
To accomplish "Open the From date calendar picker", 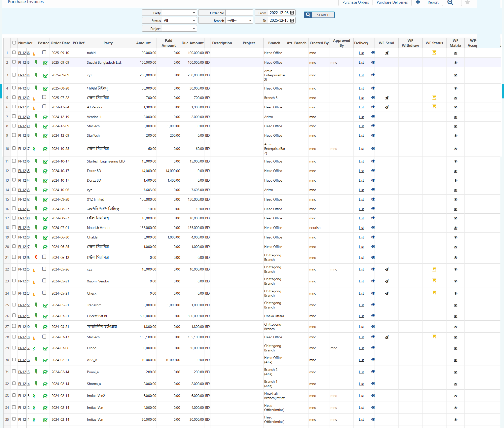I will [x=292, y=12].
